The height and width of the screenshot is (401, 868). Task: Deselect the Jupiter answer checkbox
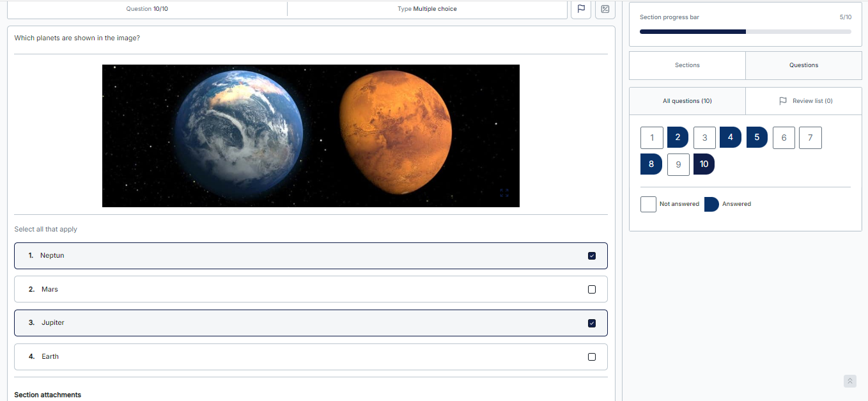[591, 323]
